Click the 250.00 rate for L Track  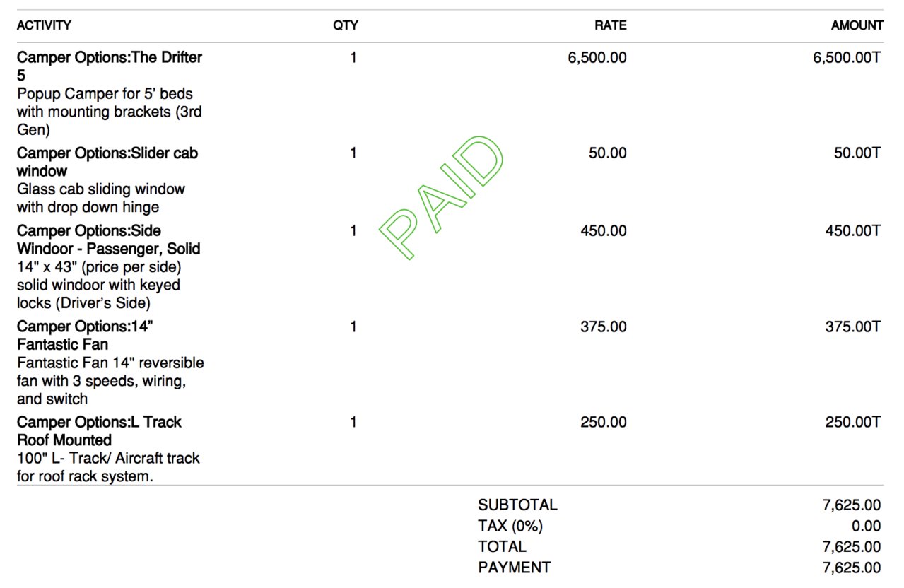pos(603,423)
